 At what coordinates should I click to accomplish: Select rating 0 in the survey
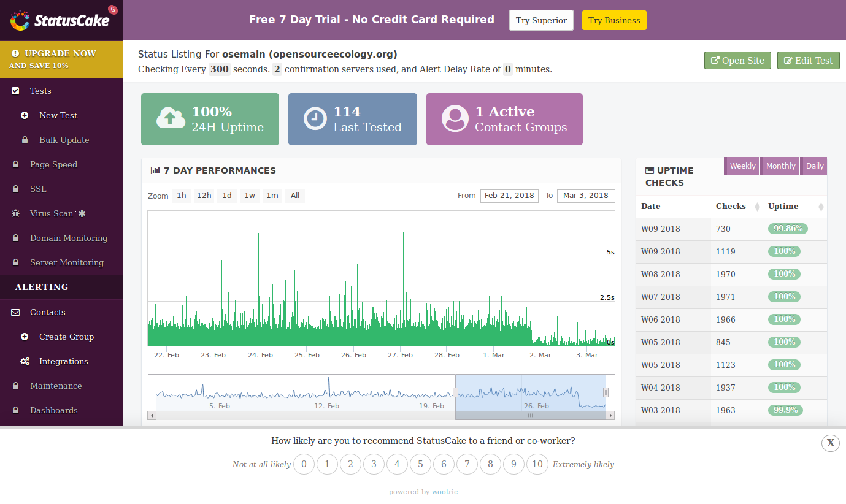(304, 464)
